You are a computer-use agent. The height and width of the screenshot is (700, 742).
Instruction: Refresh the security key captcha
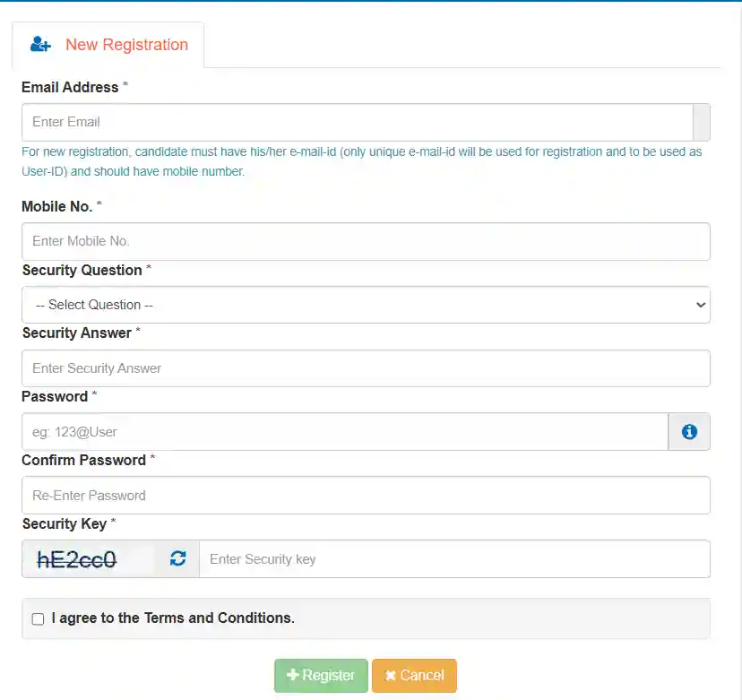point(178,558)
